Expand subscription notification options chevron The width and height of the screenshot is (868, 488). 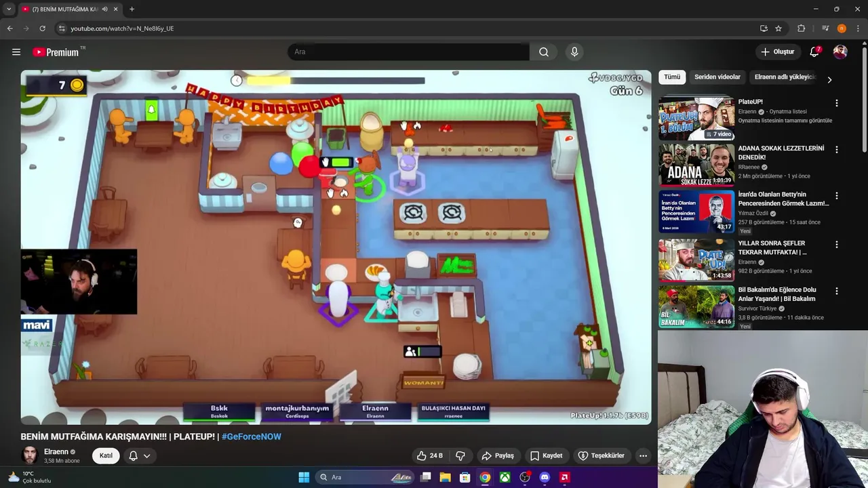tap(146, 455)
